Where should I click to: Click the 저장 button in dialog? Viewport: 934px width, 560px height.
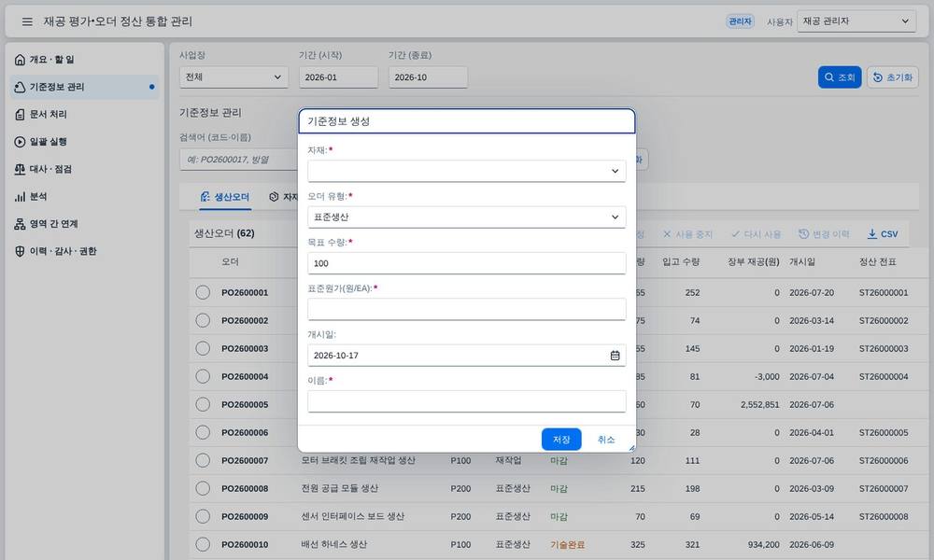point(561,440)
